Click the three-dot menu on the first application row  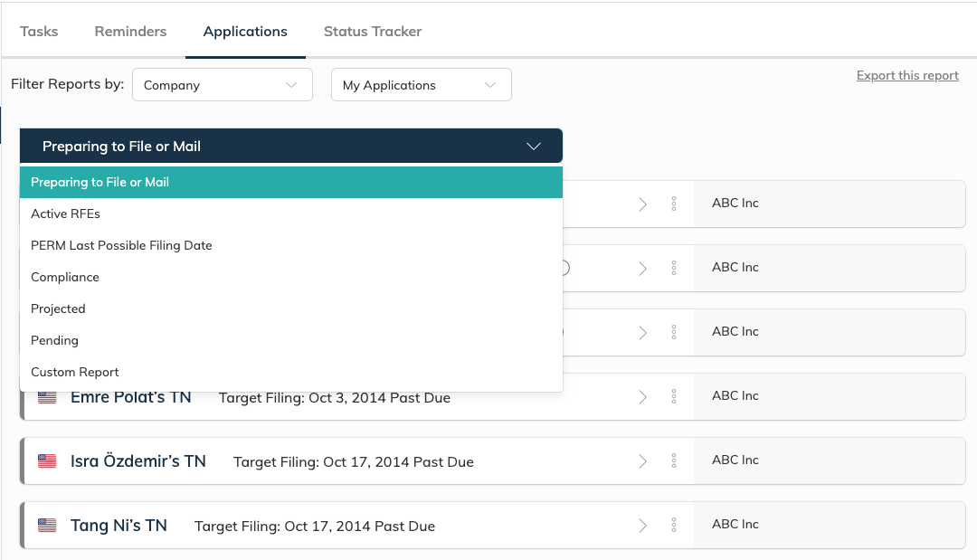[674, 204]
